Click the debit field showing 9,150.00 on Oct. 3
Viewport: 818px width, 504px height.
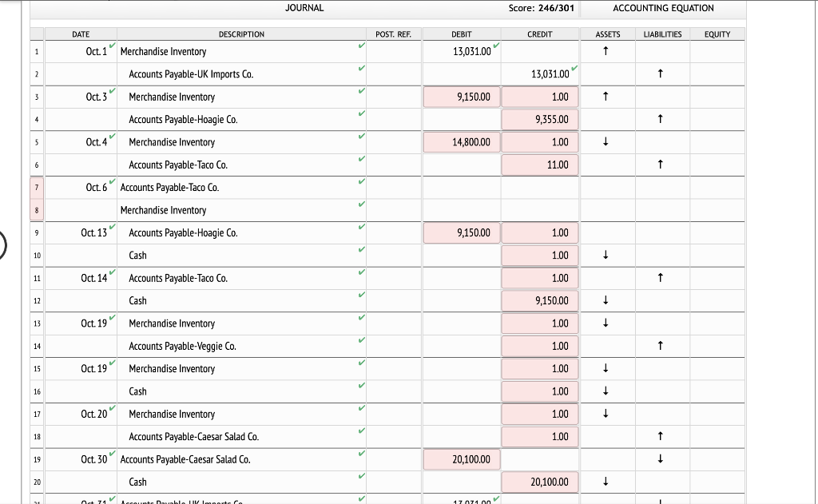(x=461, y=97)
